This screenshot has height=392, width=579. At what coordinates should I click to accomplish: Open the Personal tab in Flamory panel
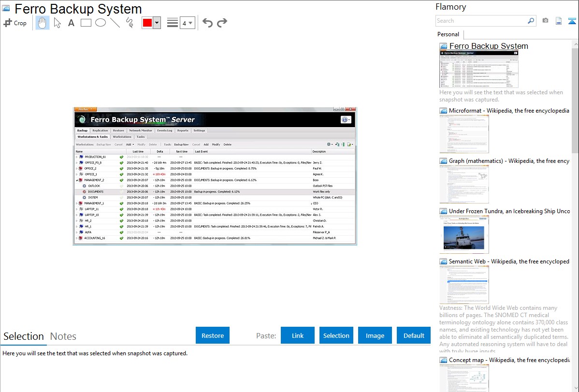449,34
